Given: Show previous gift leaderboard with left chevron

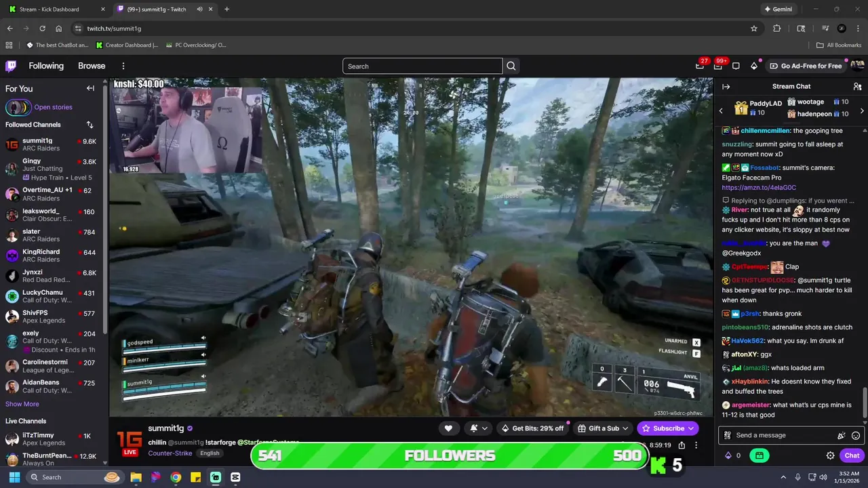Looking at the screenshot, I should click(x=721, y=110).
